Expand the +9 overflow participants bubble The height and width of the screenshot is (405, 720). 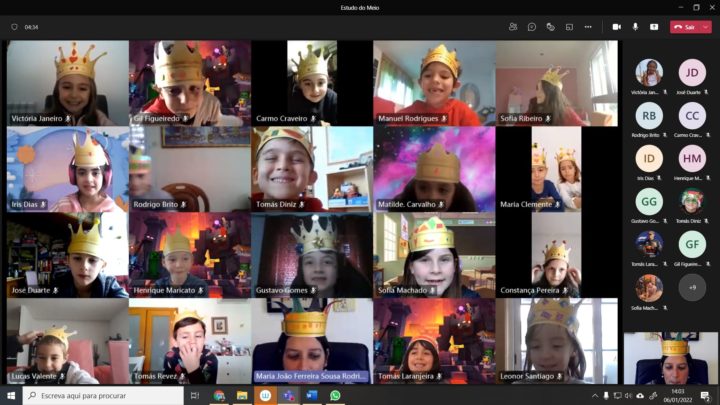(x=692, y=288)
